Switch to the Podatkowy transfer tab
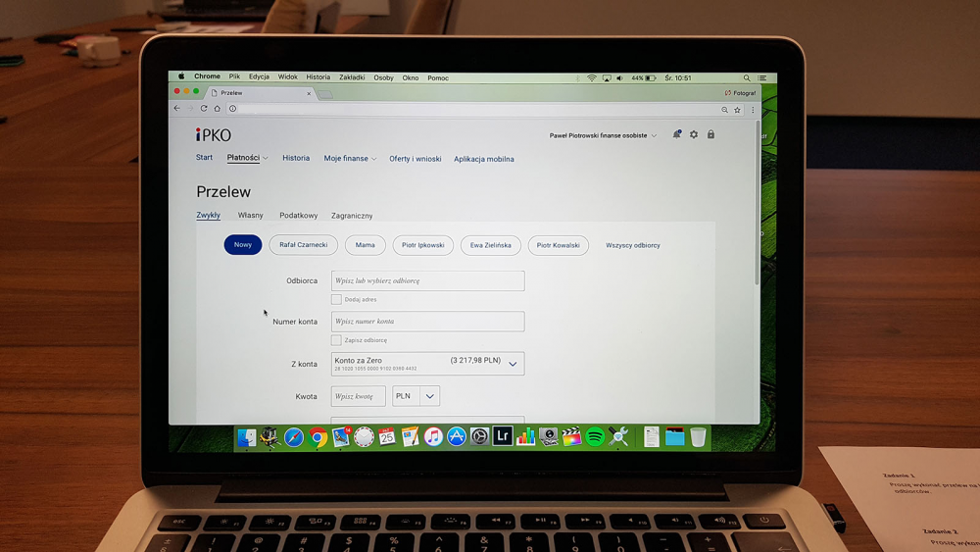The height and width of the screenshot is (552, 980). point(298,215)
